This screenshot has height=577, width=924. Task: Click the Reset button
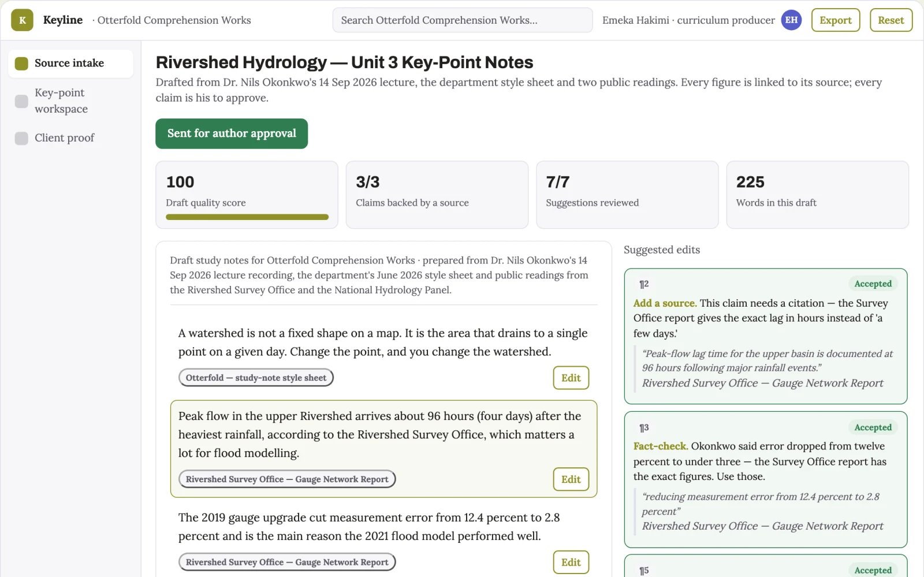(x=891, y=20)
